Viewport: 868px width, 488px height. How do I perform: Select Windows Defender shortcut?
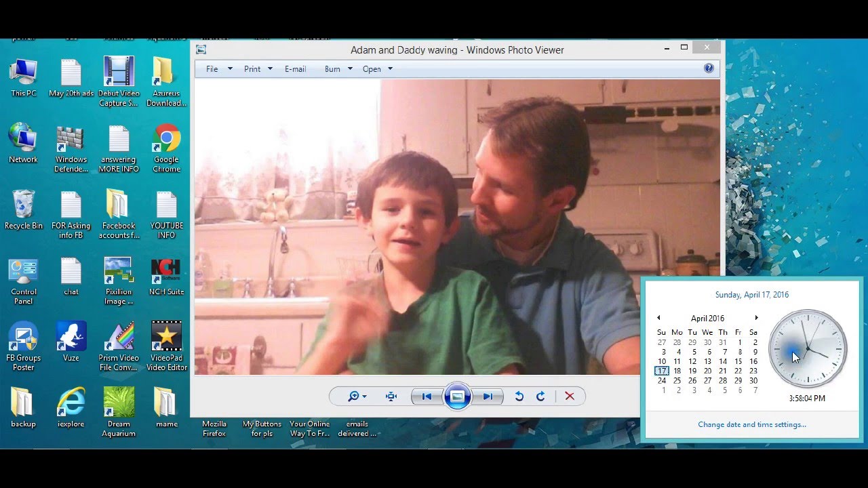71,148
